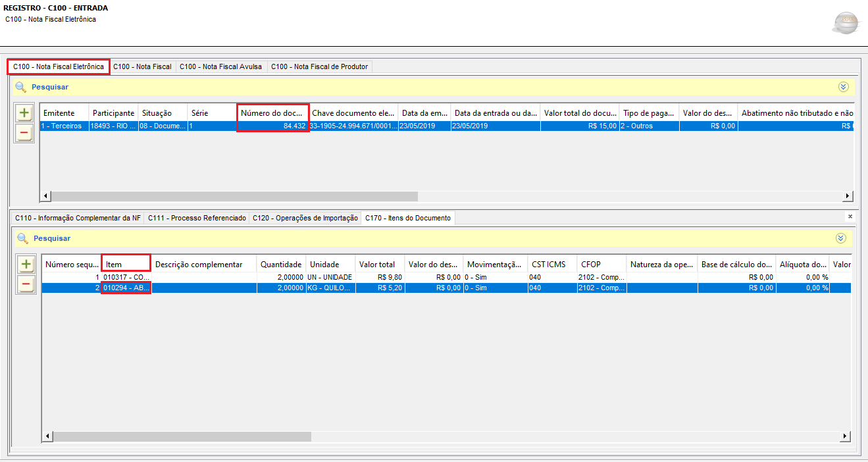
Task: Click the lower Pesquisar link label
Action: click(52, 238)
